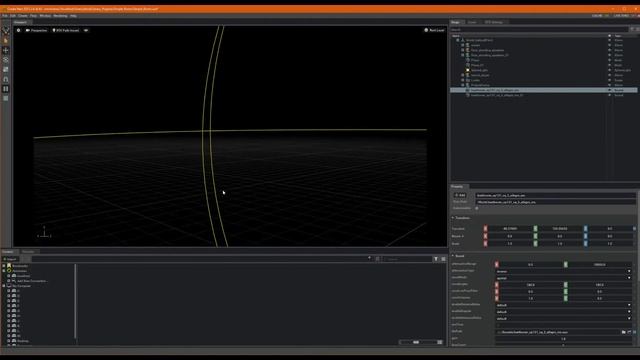Open the enableDoppler dropdown
This screenshot has width=640, height=360.
click(x=563, y=311)
